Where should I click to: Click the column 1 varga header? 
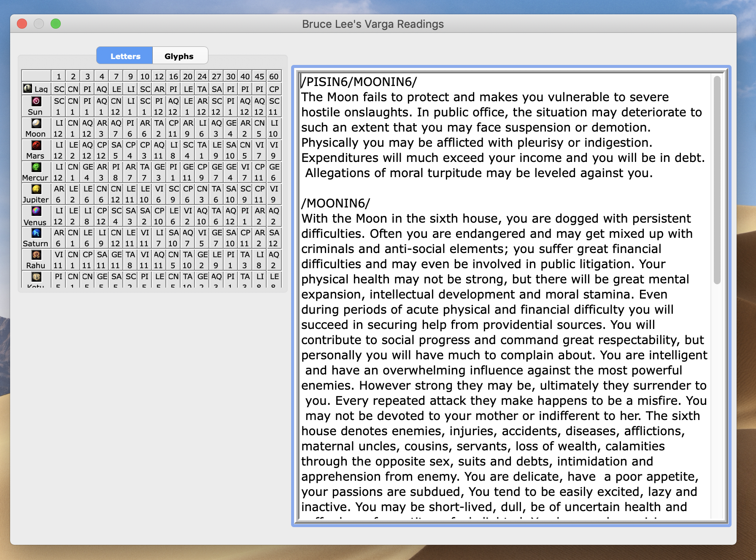[59, 76]
